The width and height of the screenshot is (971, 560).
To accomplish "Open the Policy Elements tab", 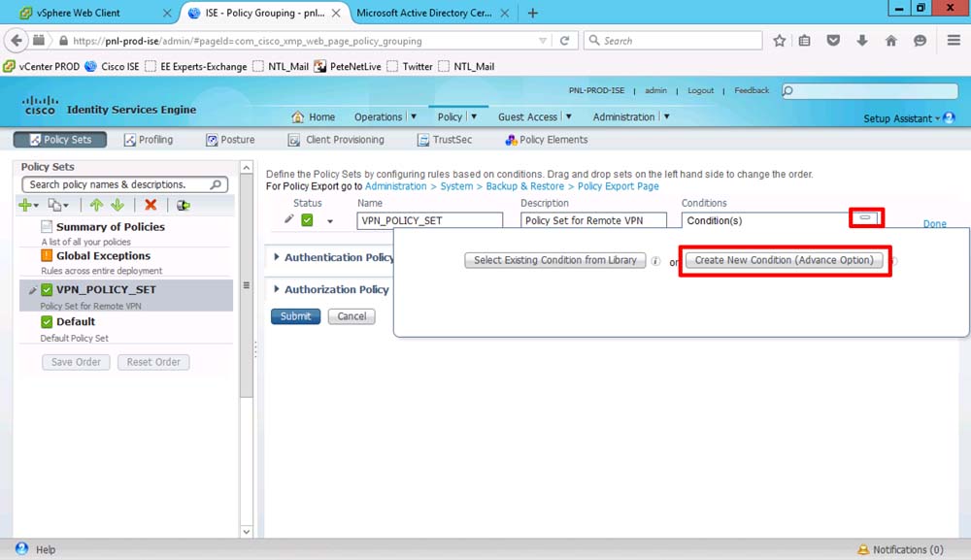I will pos(546,140).
